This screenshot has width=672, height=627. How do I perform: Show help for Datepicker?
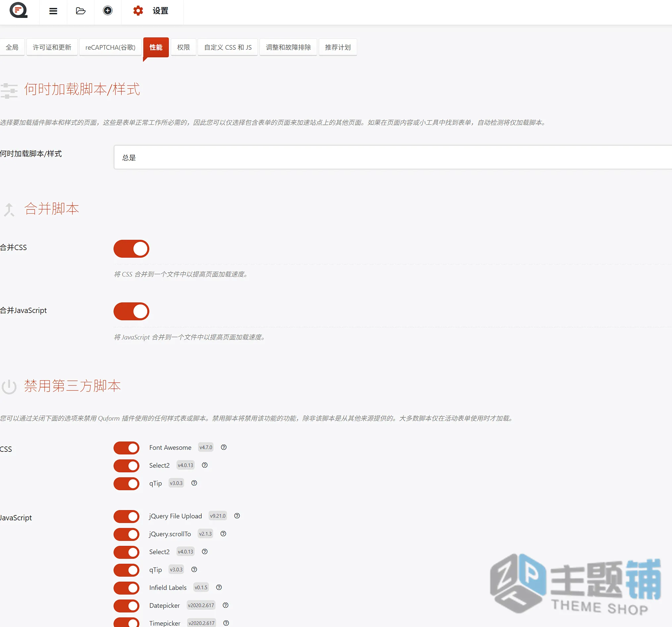[x=225, y=605]
